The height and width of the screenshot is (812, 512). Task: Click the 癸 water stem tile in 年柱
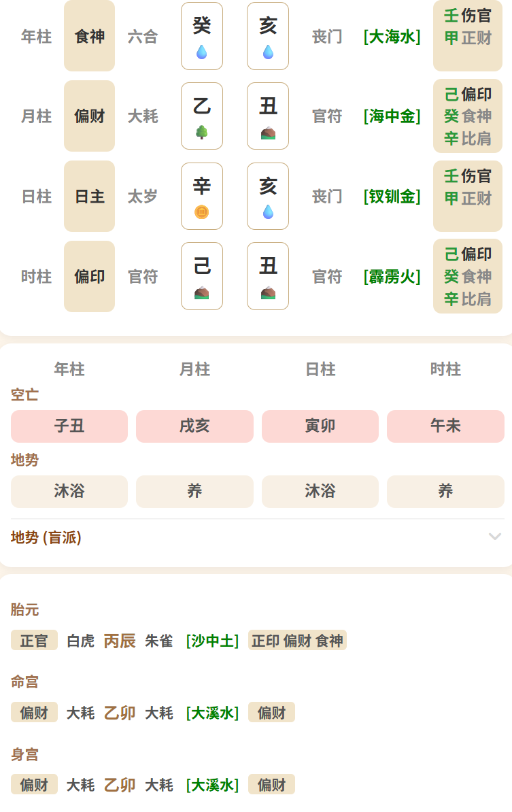[x=202, y=36]
